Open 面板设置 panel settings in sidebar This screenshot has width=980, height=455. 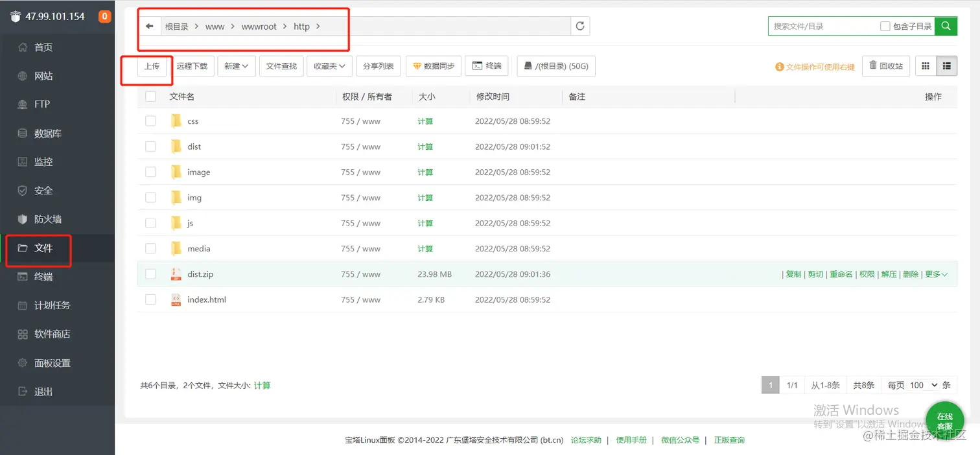point(52,363)
